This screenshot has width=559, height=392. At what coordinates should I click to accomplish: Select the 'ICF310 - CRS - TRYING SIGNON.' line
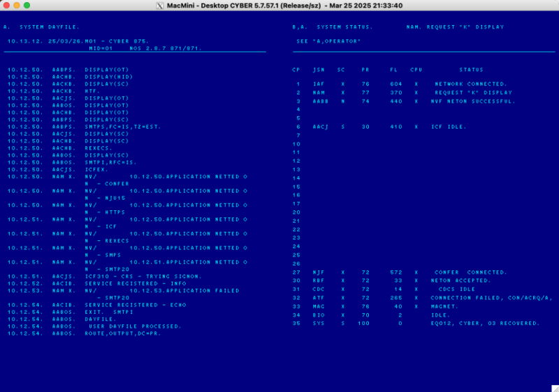tap(105, 277)
